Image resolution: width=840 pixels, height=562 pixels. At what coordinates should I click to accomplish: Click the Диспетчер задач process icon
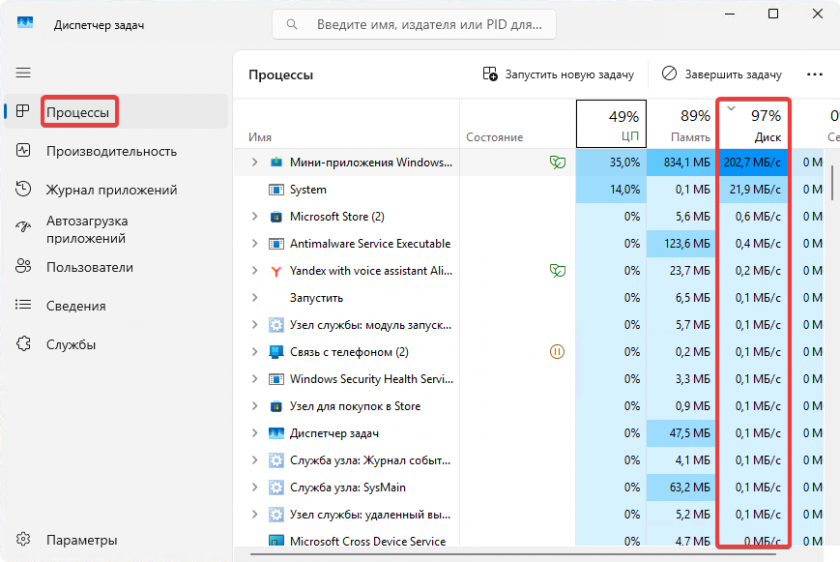point(277,434)
